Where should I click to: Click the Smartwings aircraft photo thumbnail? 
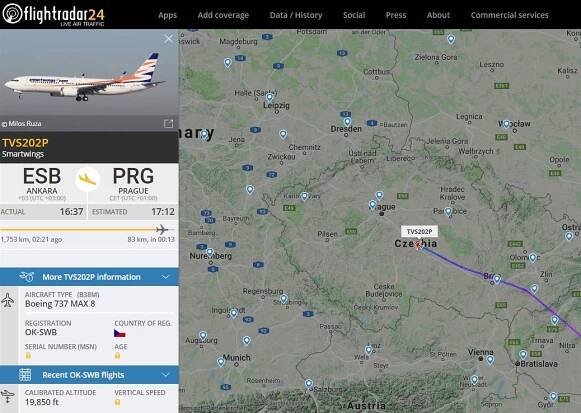click(x=89, y=80)
